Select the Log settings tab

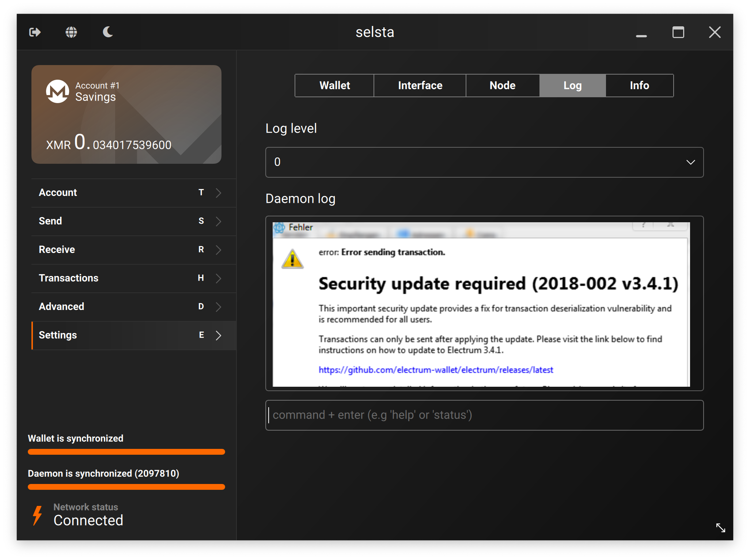[572, 86]
